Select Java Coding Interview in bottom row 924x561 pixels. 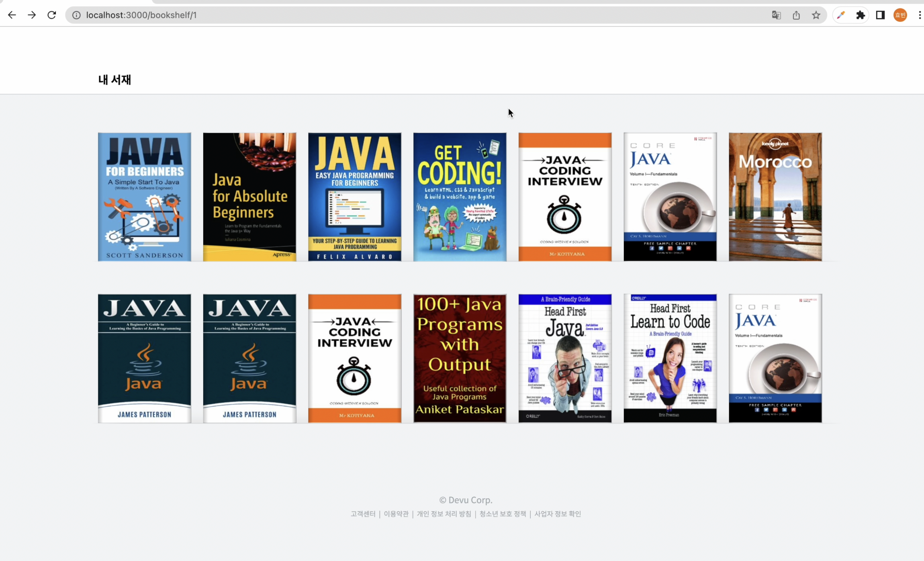[x=355, y=358]
